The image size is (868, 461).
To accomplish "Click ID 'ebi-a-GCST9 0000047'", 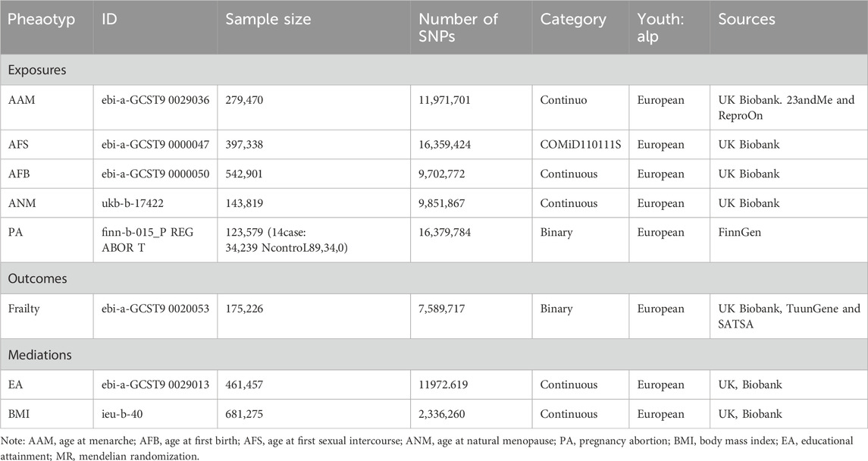I will coord(155,145).
